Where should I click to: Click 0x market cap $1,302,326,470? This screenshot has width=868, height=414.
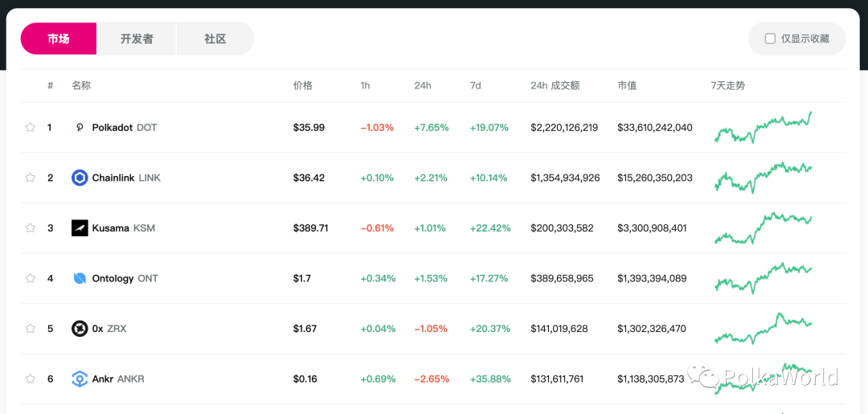(x=652, y=329)
